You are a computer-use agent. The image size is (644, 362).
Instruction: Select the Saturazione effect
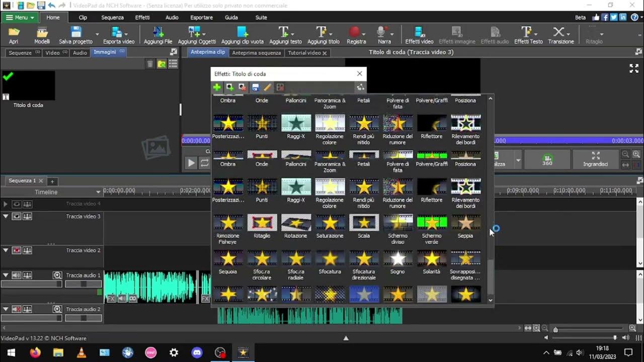click(x=330, y=227)
